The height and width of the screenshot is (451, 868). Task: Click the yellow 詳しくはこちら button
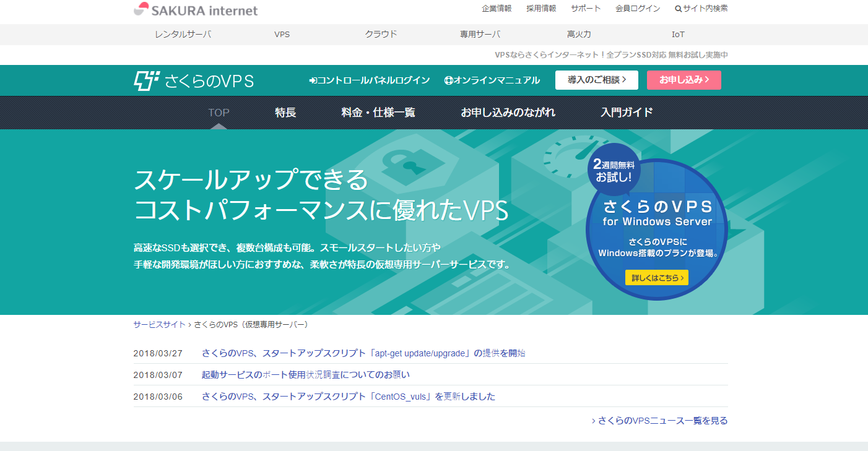pyautogui.click(x=657, y=278)
